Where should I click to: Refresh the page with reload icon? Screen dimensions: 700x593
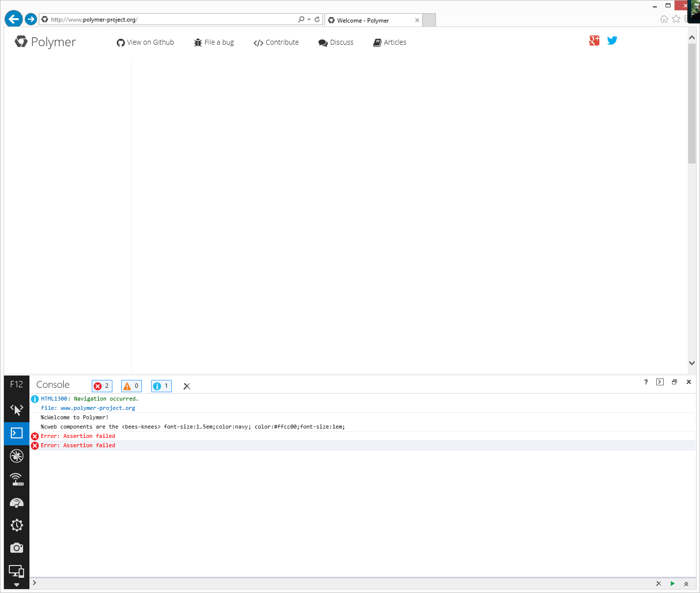click(317, 19)
